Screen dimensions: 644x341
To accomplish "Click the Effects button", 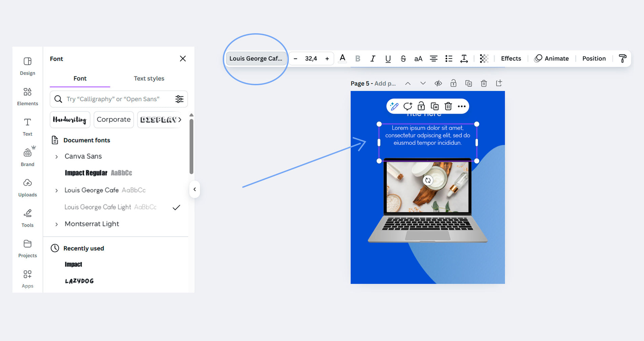I will [x=511, y=59].
